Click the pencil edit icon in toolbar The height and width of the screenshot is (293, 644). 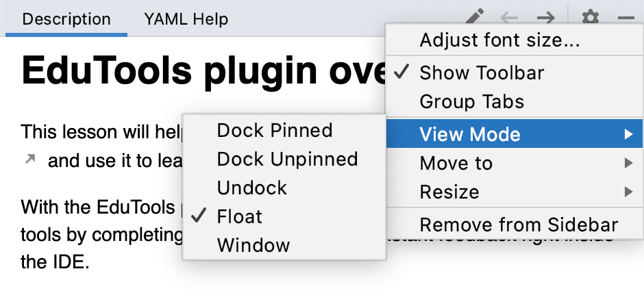475,16
